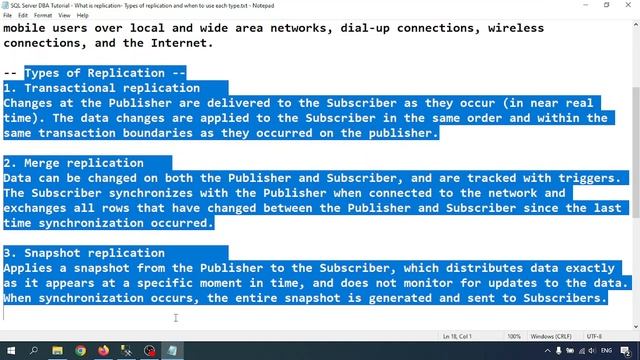
Task: Open the Action Center notifications icon
Action: (x=625, y=351)
